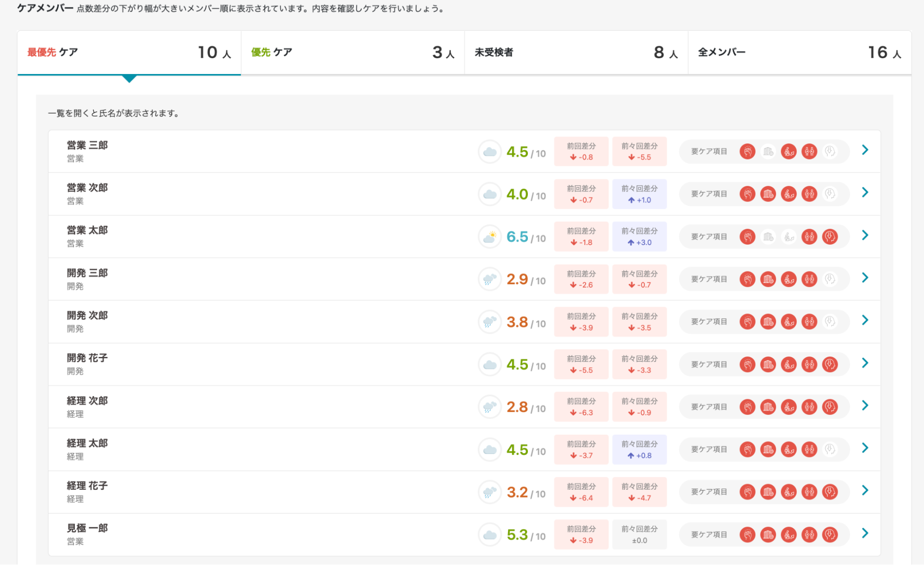
Task: Click the rainy weather icon for 開発 次郎
Action: [490, 322]
